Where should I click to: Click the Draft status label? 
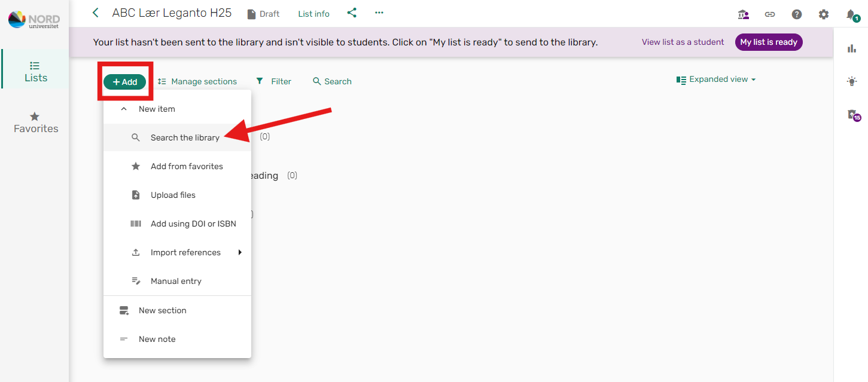269,14
